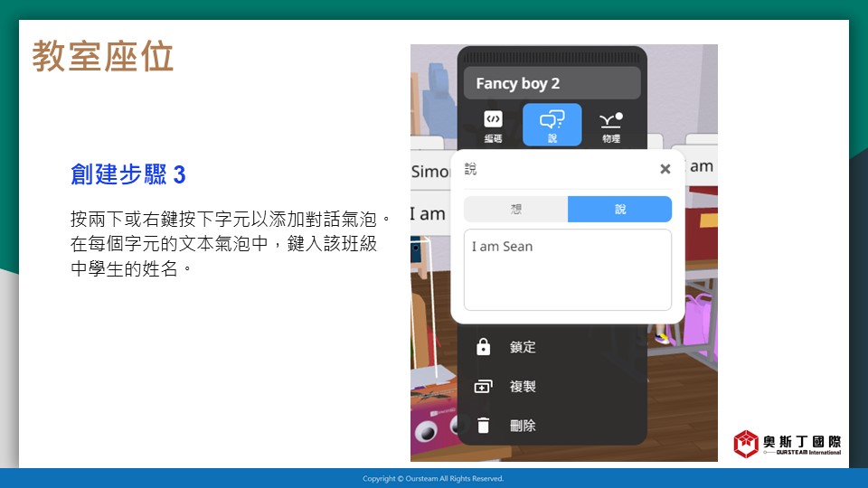This screenshot has height=488, width=868.
Task: Click the duplicate icon beside 複製
Action: pos(484,386)
